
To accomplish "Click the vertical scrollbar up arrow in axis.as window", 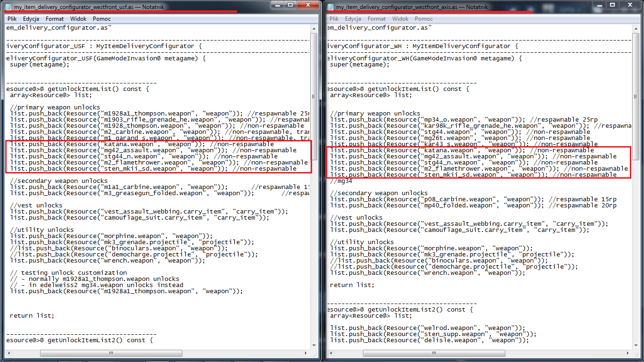I will click(636, 28).
